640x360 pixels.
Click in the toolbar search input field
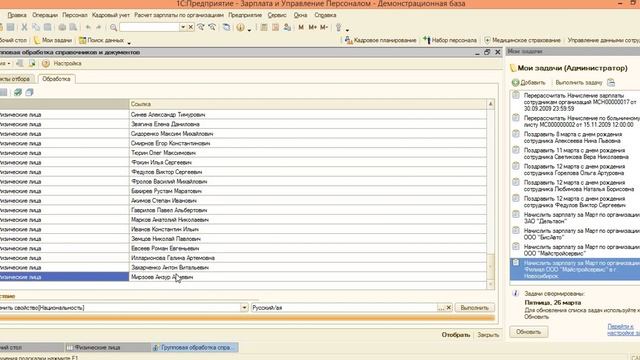(x=149, y=27)
